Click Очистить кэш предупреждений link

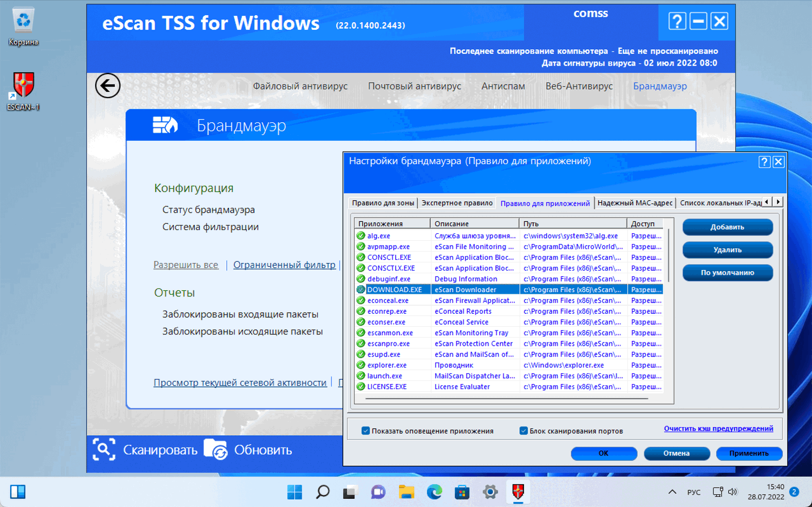tap(718, 429)
